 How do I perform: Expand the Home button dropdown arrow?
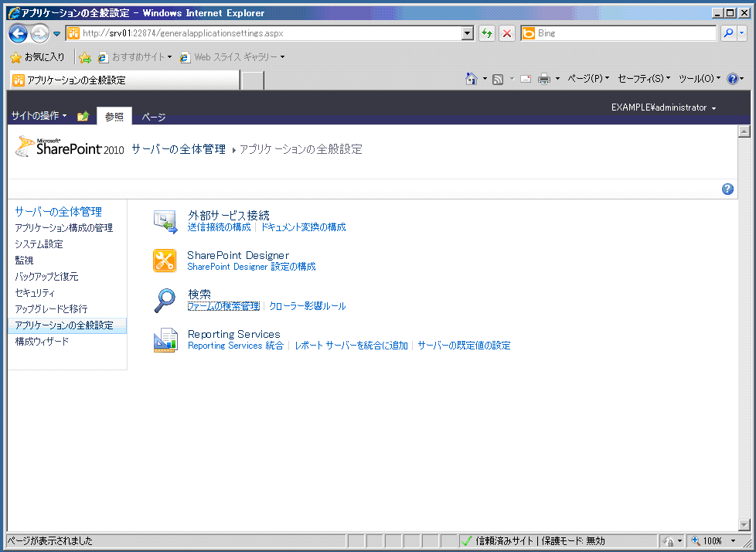click(x=485, y=79)
